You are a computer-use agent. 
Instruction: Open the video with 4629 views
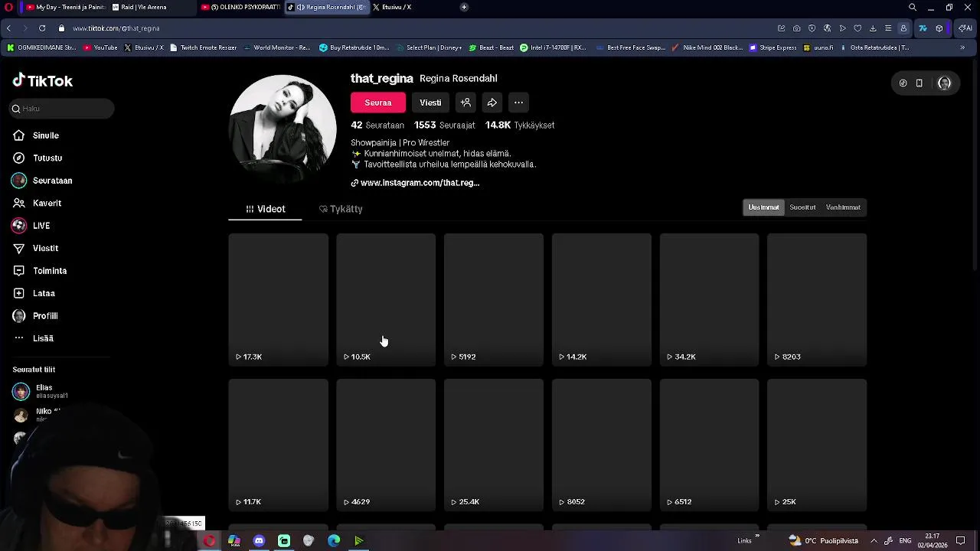coord(386,445)
